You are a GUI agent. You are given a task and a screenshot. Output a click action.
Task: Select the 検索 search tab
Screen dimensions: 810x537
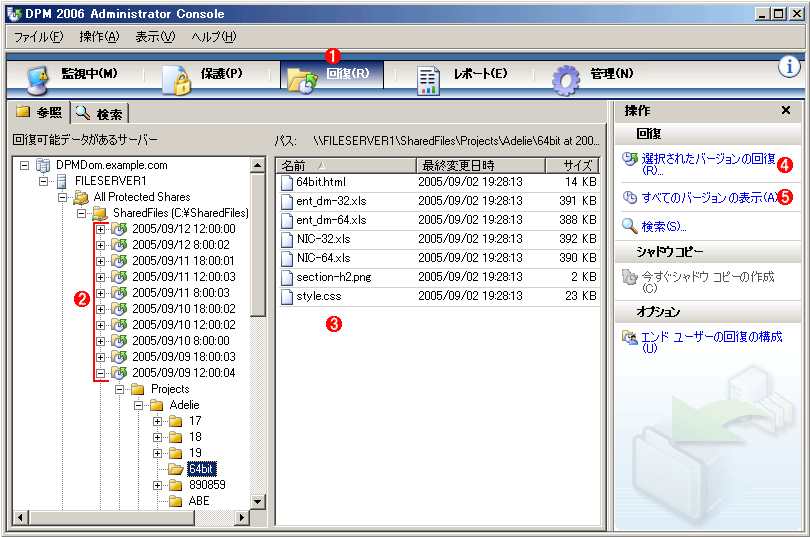point(99,114)
